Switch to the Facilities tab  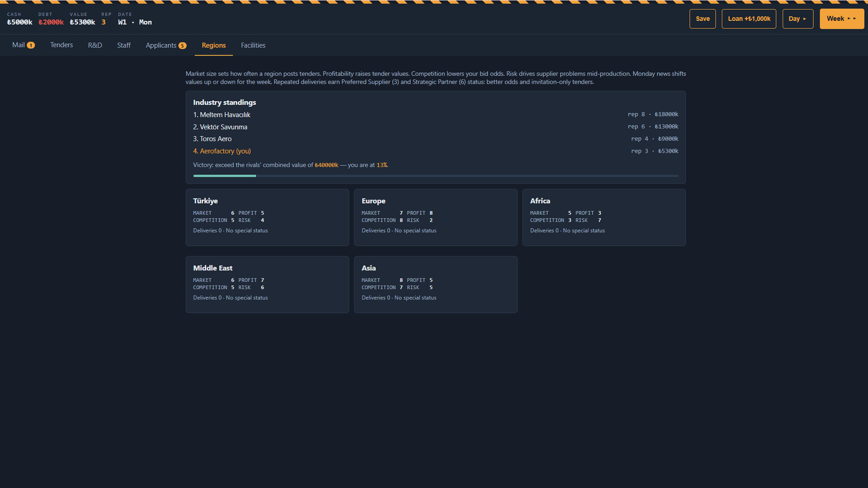point(253,45)
